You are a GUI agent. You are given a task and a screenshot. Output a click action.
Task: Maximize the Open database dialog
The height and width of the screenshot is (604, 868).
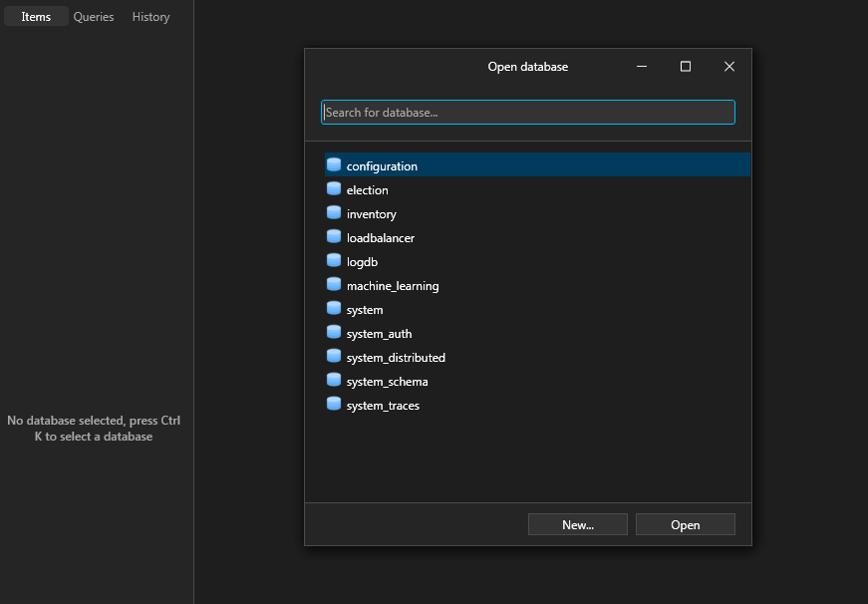pyautogui.click(x=686, y=67)
